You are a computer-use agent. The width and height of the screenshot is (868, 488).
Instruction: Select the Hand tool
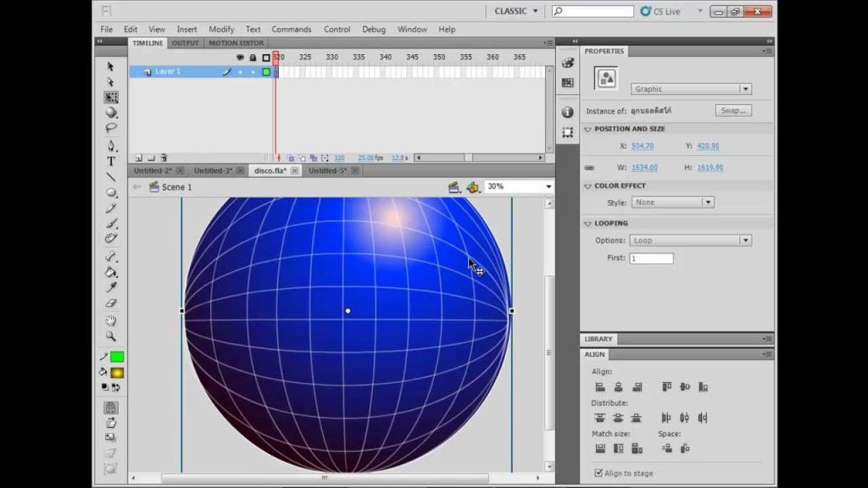click(111, 321)
